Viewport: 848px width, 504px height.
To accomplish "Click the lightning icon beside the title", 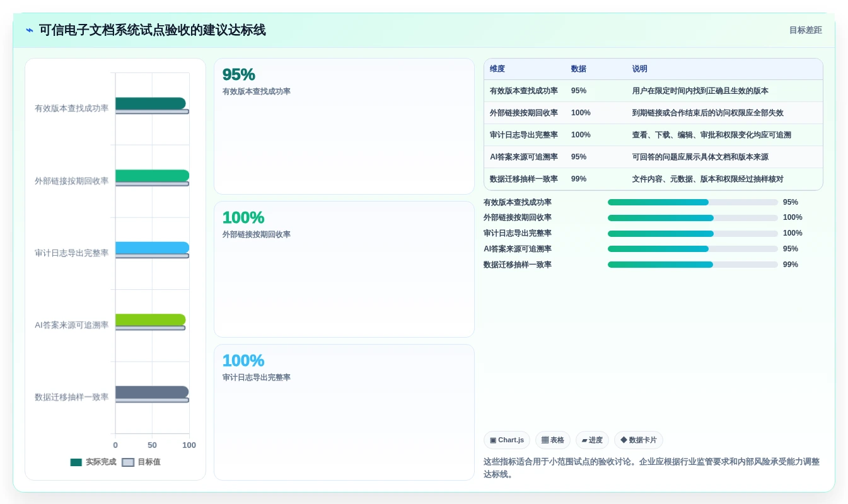I will pyautogui.click(x=30, y=30).
